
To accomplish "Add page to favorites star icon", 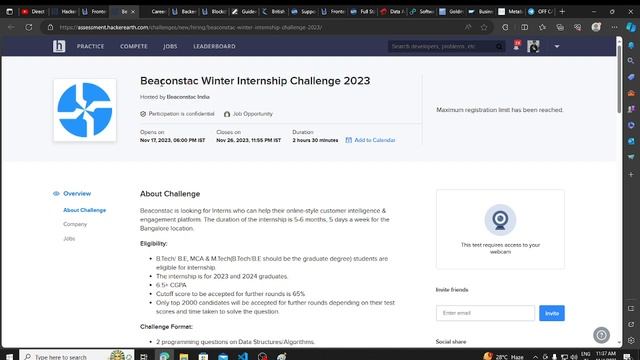I will click(484, 27).
